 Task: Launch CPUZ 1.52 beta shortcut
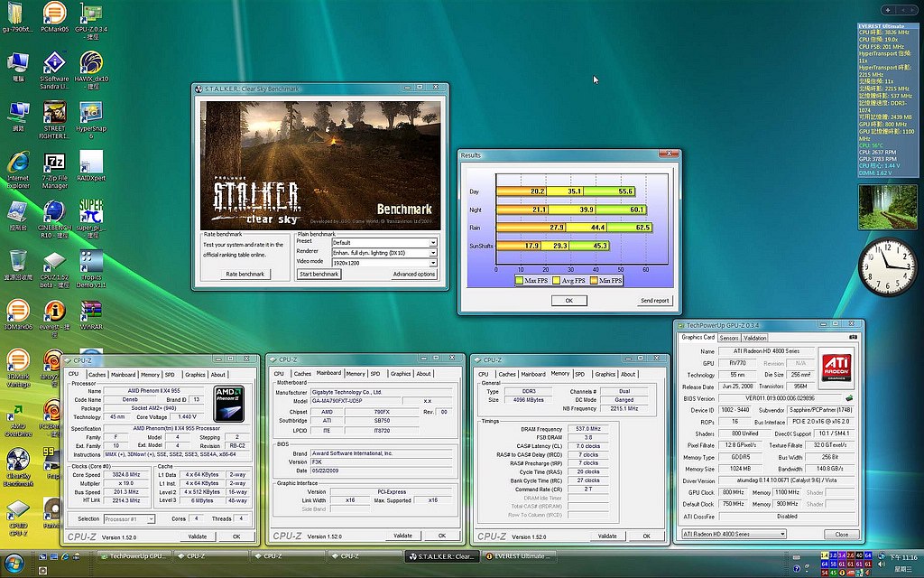54,269
